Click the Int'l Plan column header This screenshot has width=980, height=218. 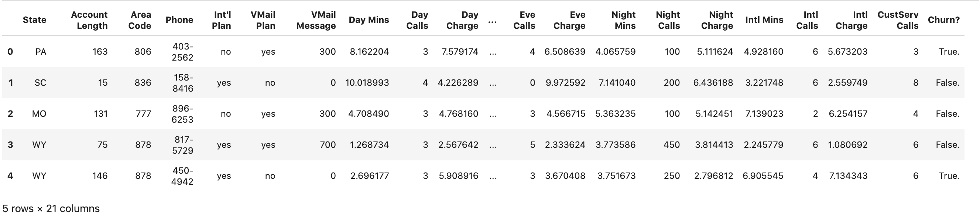(x=222, y=20)
